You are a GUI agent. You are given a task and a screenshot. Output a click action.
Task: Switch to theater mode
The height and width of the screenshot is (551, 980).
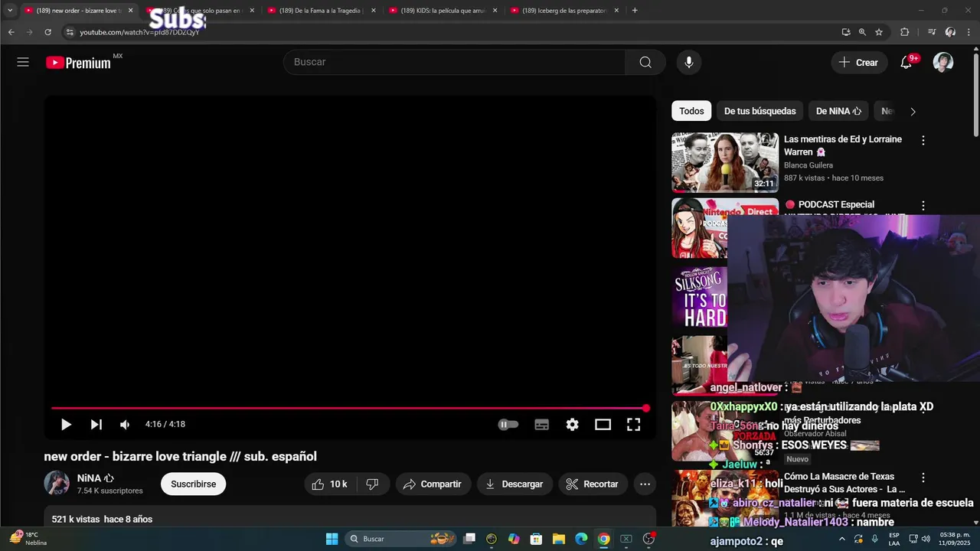(x=603, y=425)
